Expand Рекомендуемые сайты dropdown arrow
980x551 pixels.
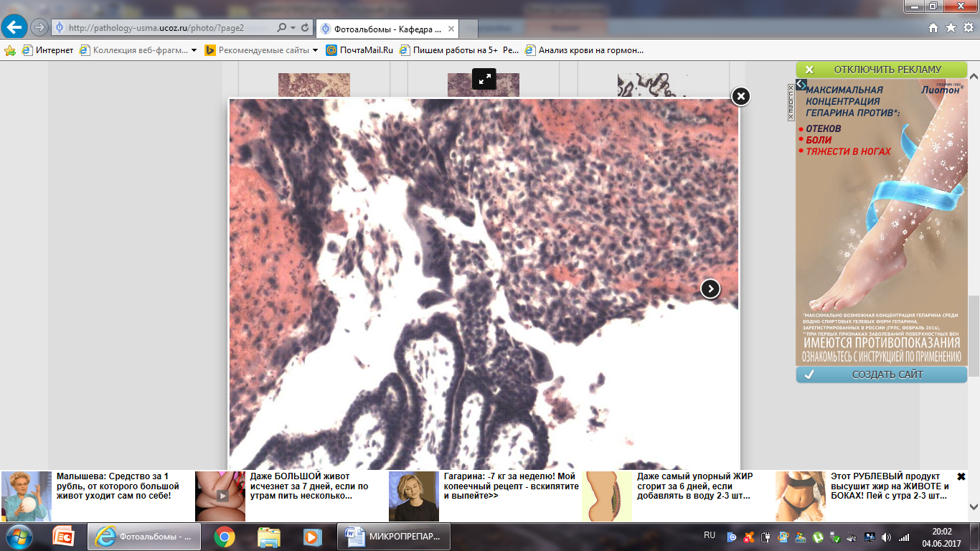coord(315,50)
